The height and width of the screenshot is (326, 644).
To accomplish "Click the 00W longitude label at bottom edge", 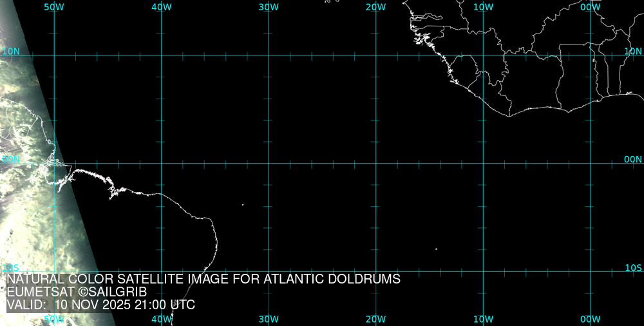I will click(x=590, y=319).
